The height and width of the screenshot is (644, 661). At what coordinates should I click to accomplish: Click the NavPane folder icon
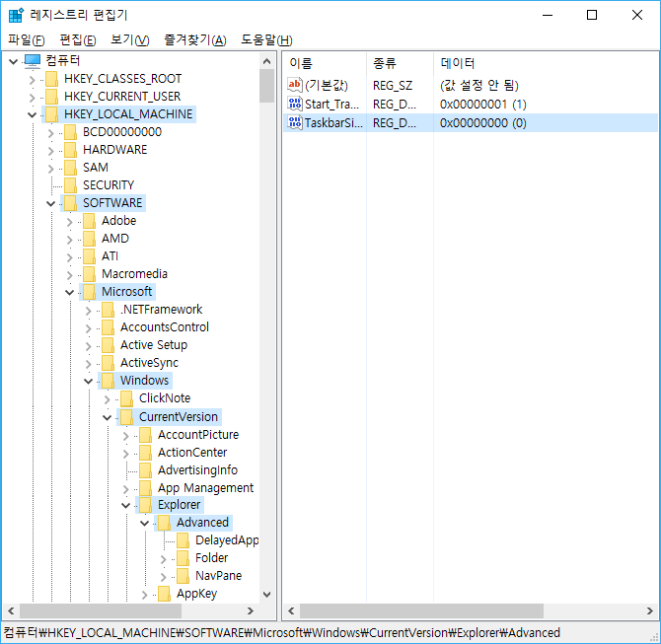(183, 575)
